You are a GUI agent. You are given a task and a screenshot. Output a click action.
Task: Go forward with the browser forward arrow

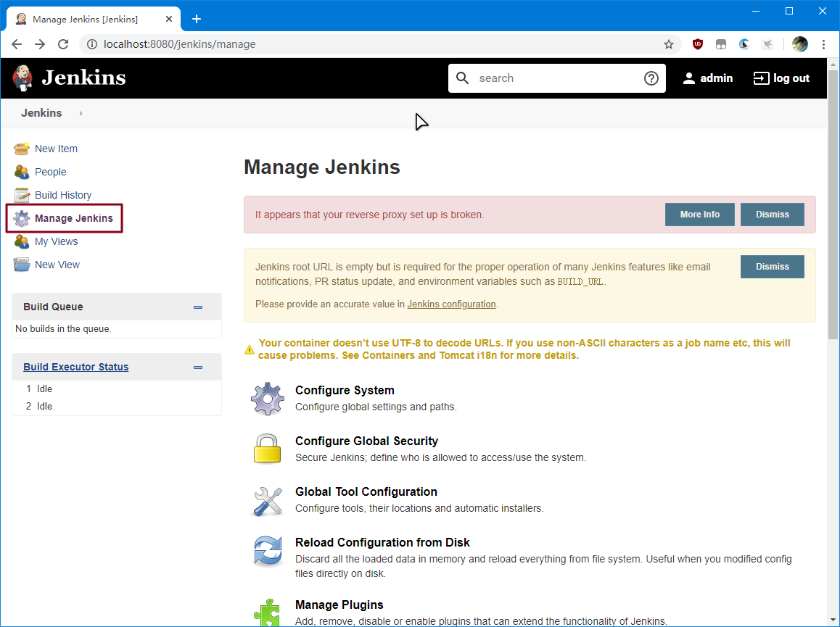[x=40, y=44]
